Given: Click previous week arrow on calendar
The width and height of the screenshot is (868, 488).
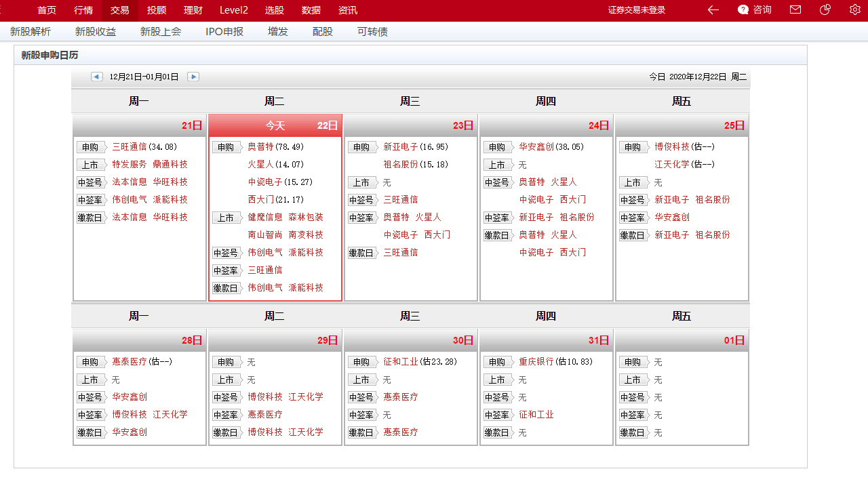Looking at the screenshot, I should click(x=96, y=77).
